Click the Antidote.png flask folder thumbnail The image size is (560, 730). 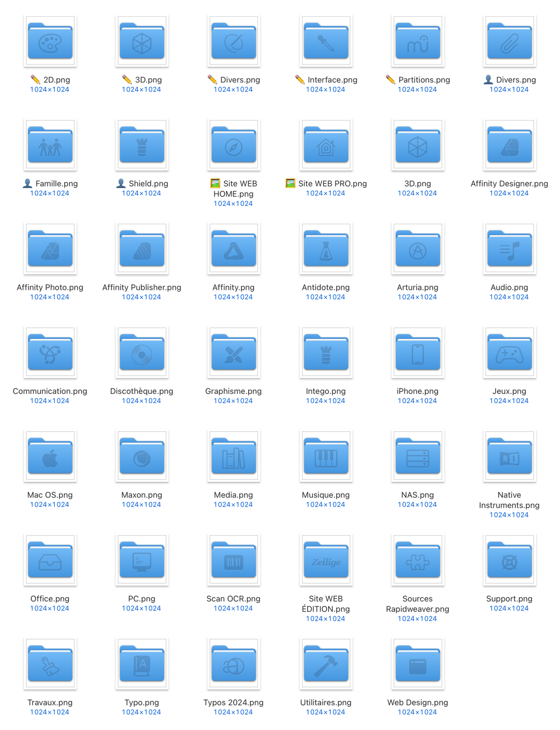coord(326,249)
